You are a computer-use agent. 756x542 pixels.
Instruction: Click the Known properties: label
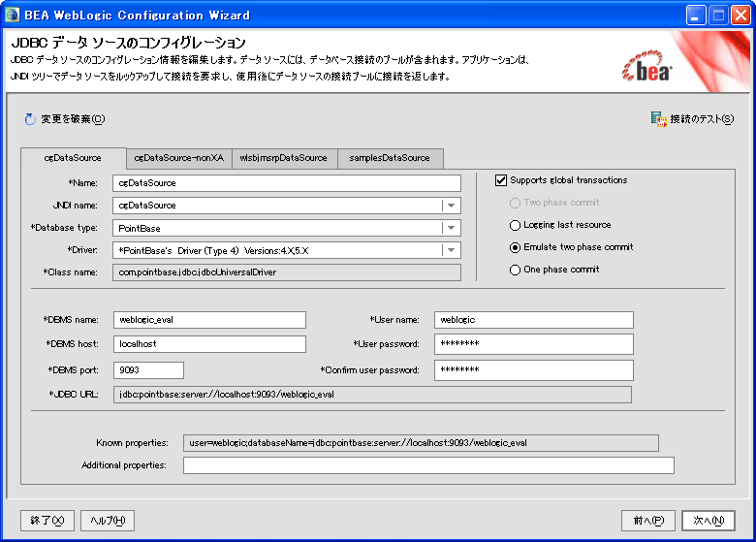pyautogui.click(x=132, y=443)
